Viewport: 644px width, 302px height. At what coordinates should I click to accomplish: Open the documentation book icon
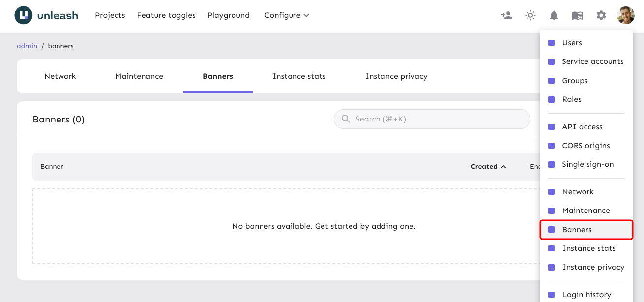click(578, 15)
